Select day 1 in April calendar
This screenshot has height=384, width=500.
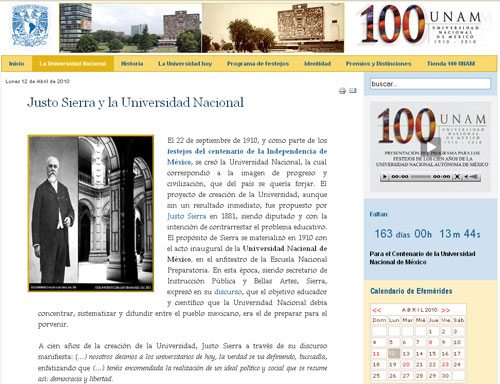click(430, 331)
